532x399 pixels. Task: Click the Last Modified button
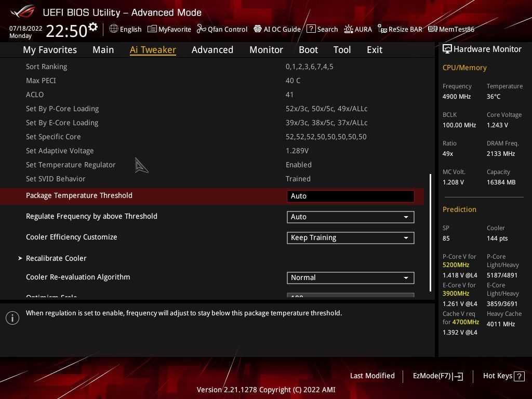[x=372, y=376]
